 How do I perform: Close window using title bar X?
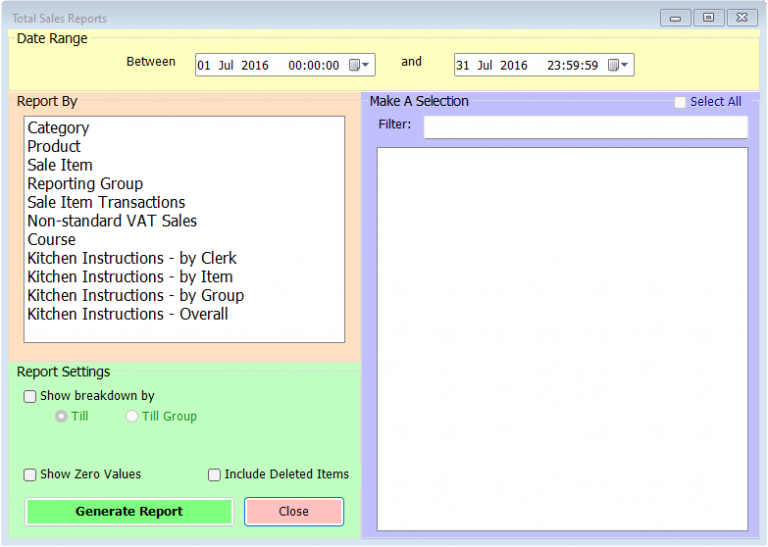742,18
